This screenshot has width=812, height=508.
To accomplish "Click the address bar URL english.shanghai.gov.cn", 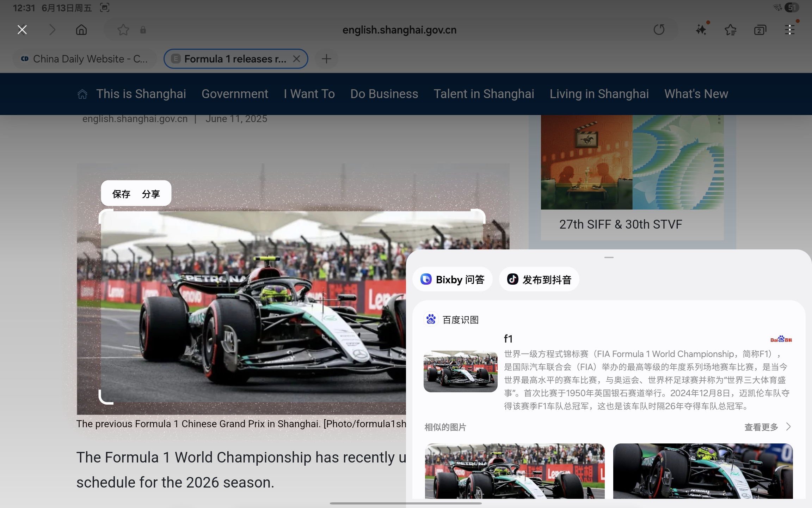I will (x=399, y=30).
